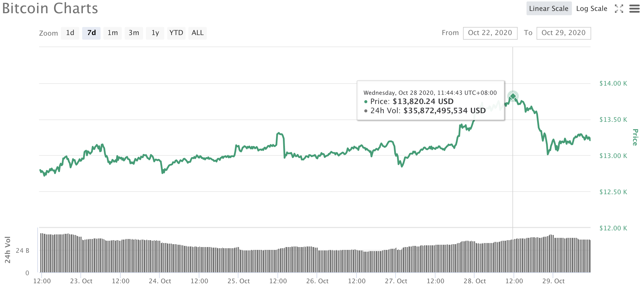
Task: Click the 24. Oct date label
Action: 160,281
